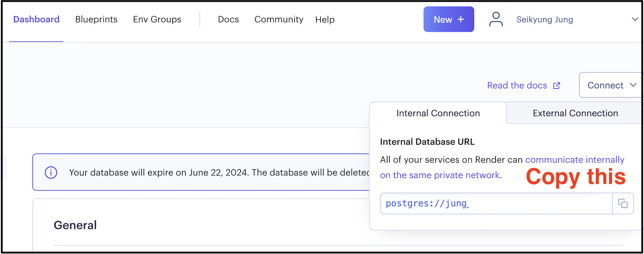Click the info icon in the expiry banner
The width and height of the screenshot is (644, 254).
pyautogui.click(x=51, y=172)
